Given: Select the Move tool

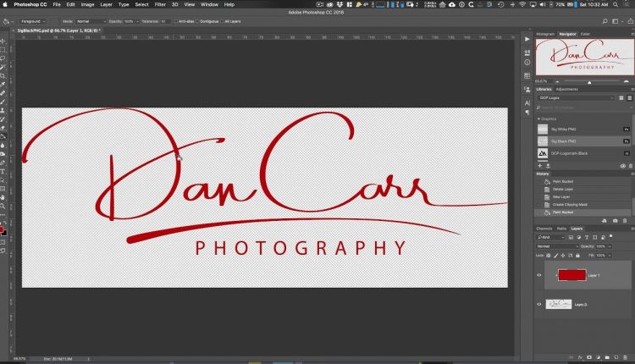Looking at the screenshot, I should (3, 41).
